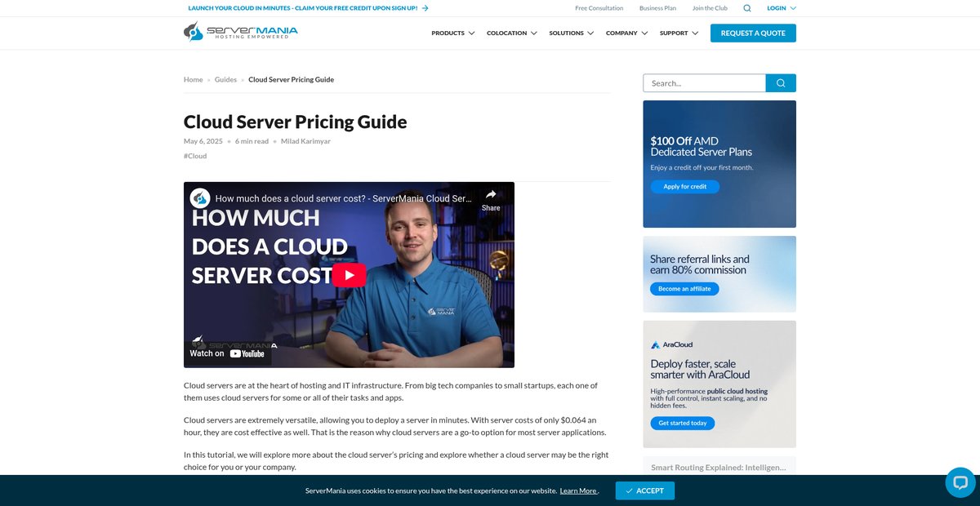Expand the Support menu chevron
The width and height of the screenshot is (980, 506).
point(695,33)
